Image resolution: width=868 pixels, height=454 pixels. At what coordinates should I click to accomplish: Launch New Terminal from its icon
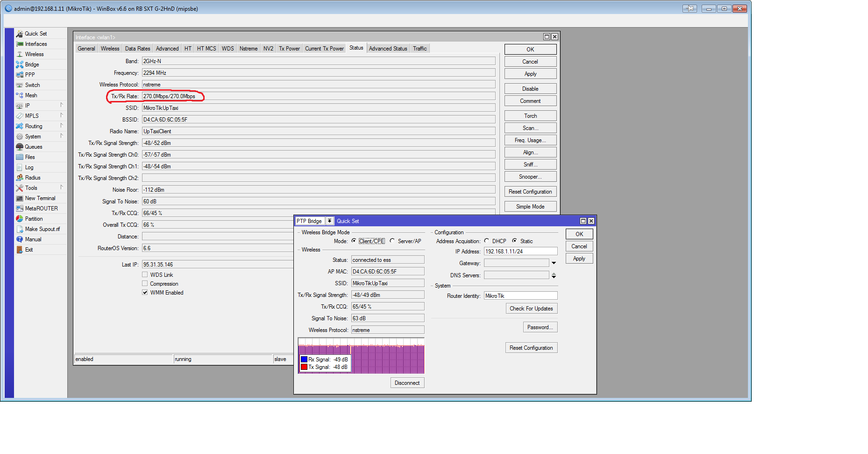[x=20, y=198]
